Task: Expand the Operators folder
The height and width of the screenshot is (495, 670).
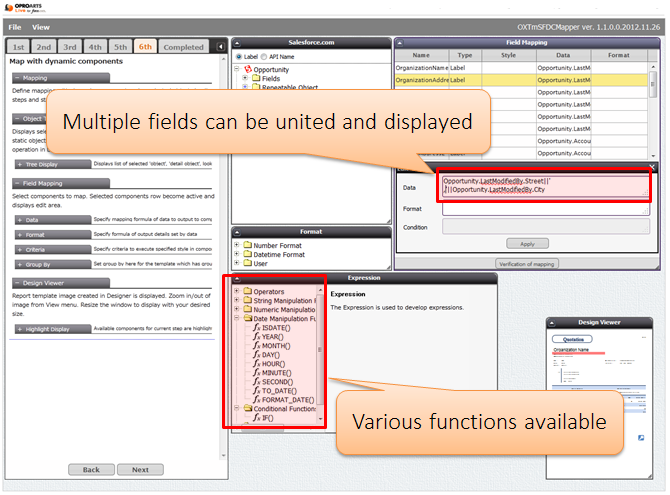Action: 237,291
